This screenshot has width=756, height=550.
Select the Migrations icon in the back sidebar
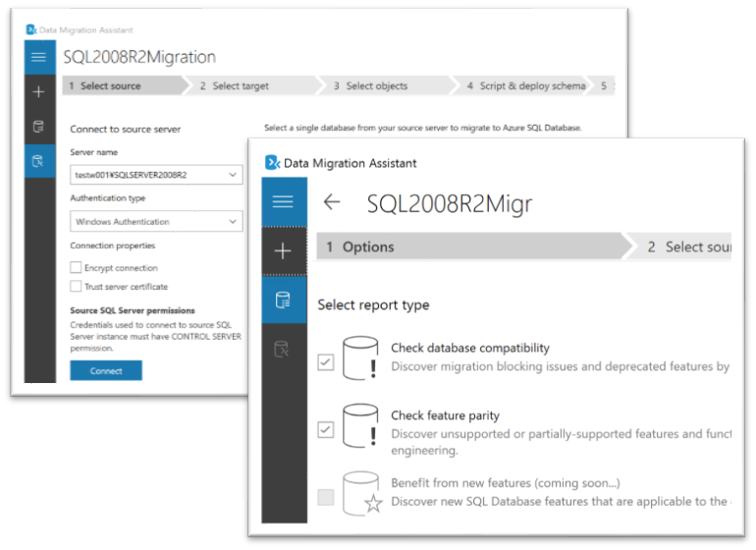[39, 161]
